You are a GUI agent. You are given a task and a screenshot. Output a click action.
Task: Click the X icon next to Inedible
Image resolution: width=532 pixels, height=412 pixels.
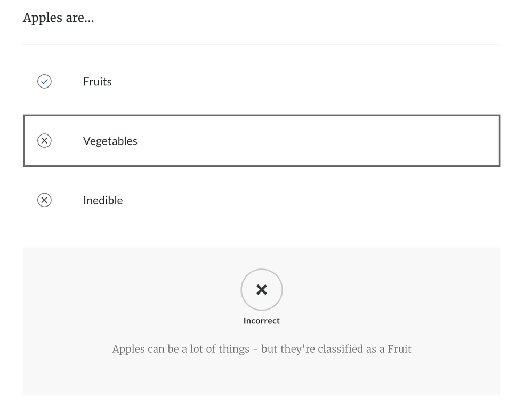click(44, 200)
